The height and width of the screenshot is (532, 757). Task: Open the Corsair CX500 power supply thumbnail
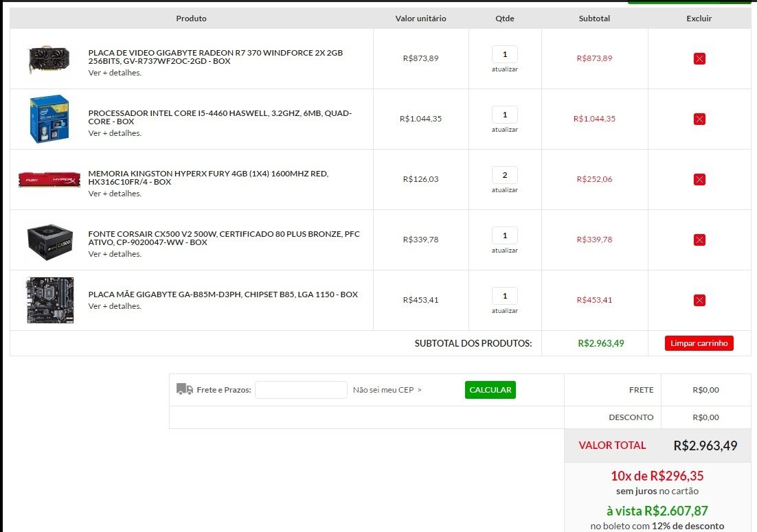pyautogui.click(x=50, y=242)
